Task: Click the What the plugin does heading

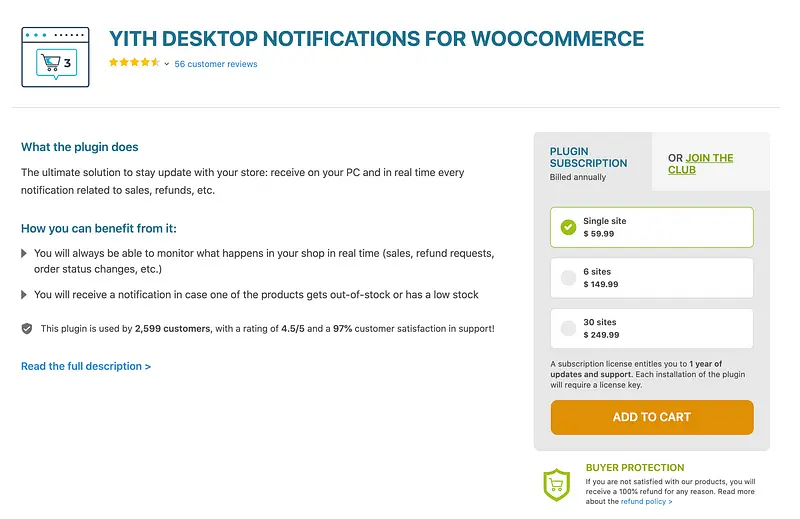Action: pyautogui.click(x=80, y=147)
